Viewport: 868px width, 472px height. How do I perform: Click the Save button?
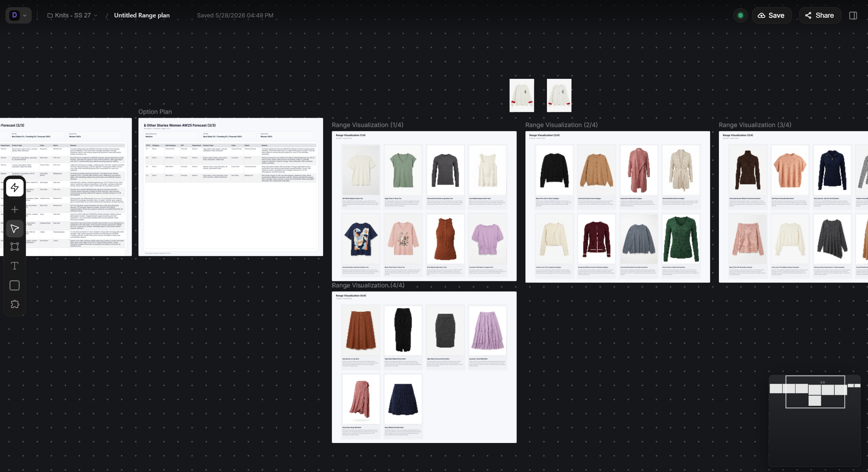click(x=771, y=15)
